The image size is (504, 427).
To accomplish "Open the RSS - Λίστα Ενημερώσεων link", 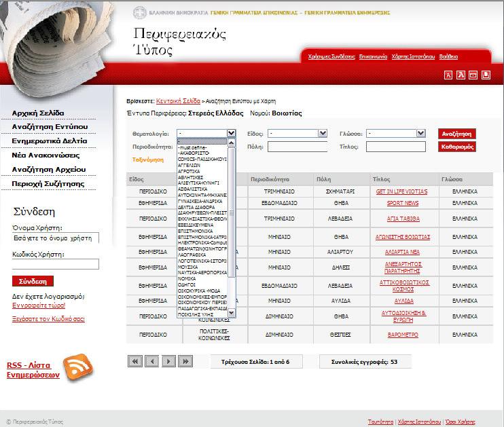I will tap(33, 370).
